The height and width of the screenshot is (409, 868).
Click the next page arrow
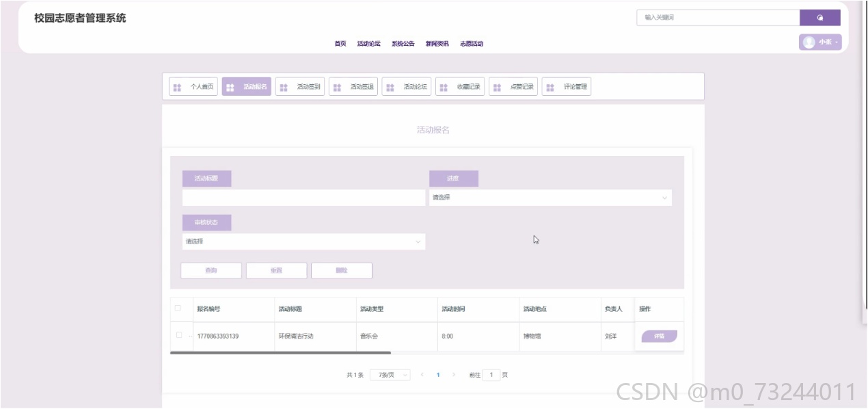[x=454, y=375]
